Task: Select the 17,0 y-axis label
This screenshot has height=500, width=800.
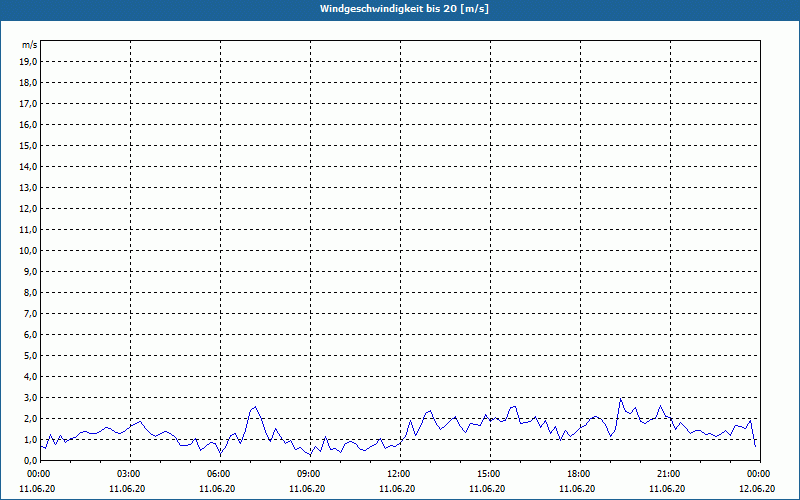Action: coord(29,104)
